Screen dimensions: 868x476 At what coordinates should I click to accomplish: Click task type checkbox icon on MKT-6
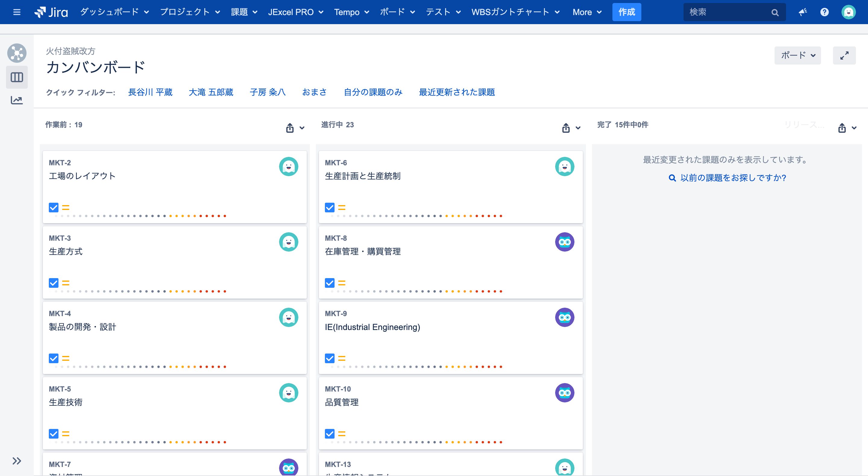tap(329, 208)
